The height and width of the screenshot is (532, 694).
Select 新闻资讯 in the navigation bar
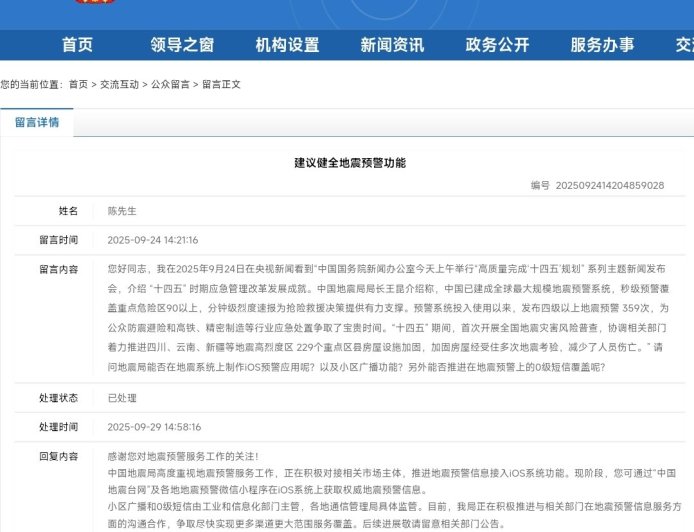click(x=392, y=45)
